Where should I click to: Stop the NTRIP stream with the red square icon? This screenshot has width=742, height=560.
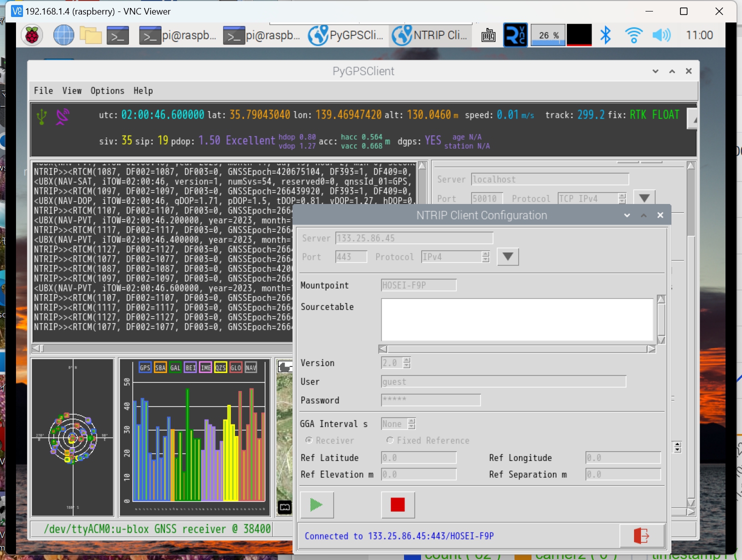point(397,504)
